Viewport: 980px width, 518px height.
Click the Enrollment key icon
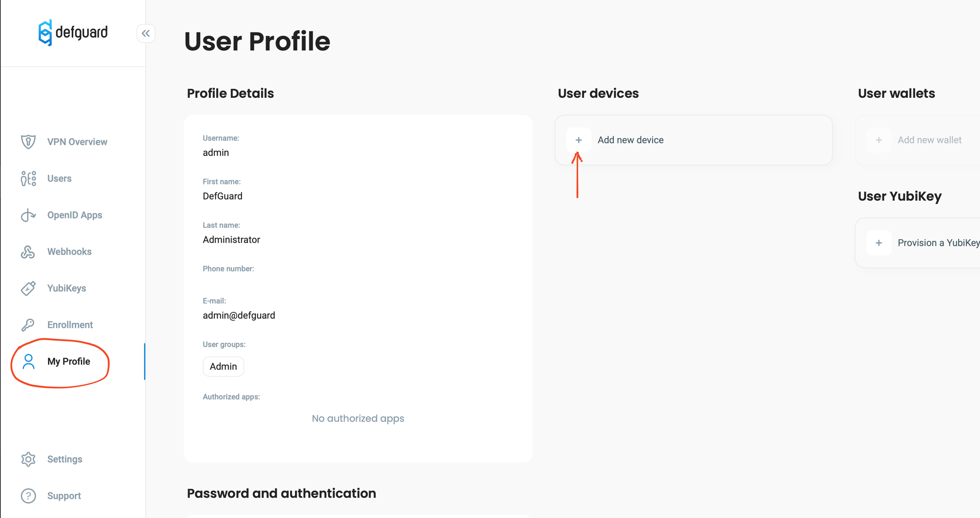[28, 325]
